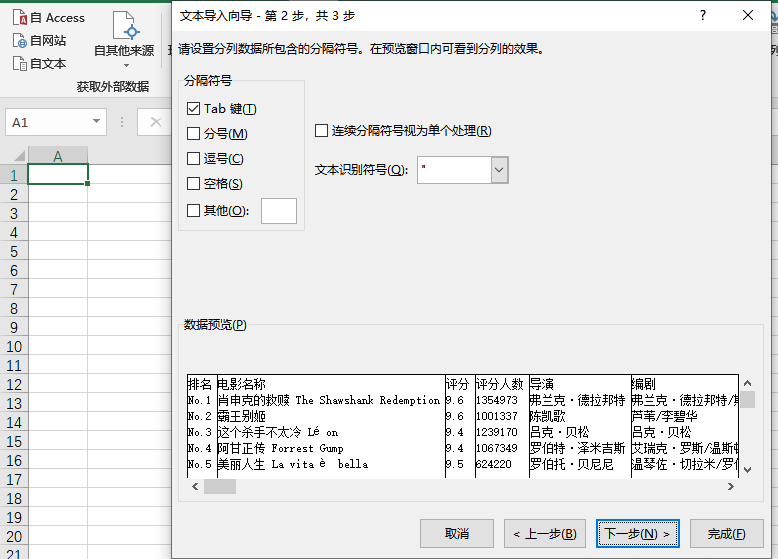Enable the 空格(S) space delimiter
This screenshot has height=559, width=778.
[193, 184]
